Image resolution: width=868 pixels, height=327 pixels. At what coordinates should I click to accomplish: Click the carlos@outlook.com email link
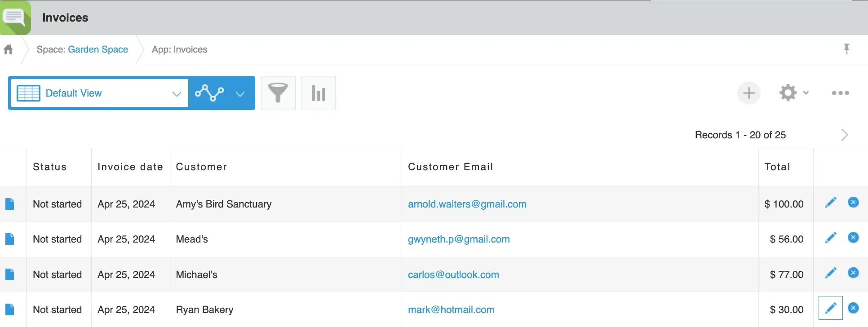[x=453, y=274]
